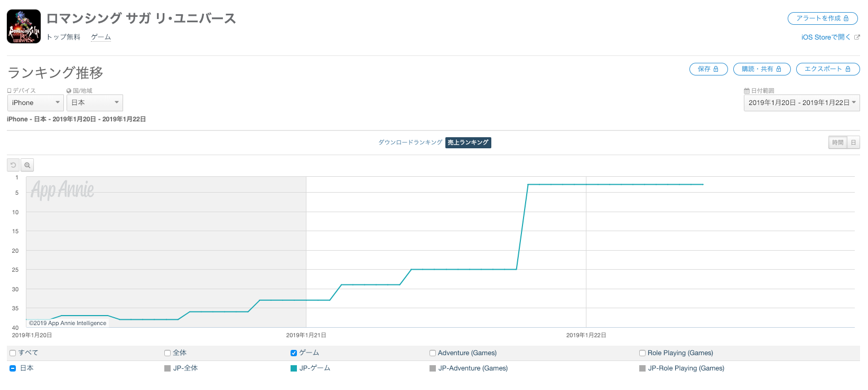Screen dimensions: 868x390
Task: Click the teal JP-ゲーム legend swatch
Action: pyautogui.click(x=294, y=368)
